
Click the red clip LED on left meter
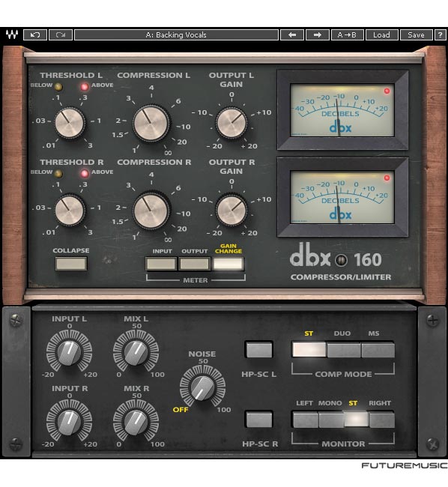(x=387, y=91)
